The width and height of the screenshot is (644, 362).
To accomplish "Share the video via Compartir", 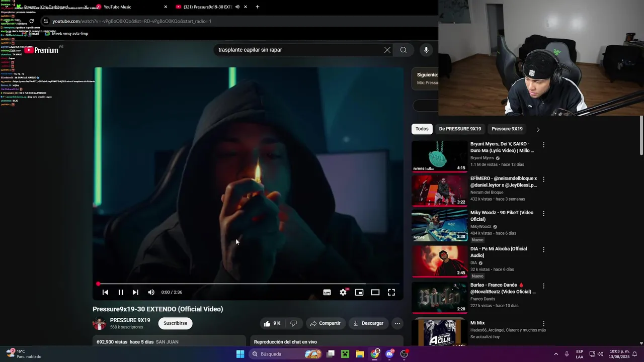I will (x=325, y=323).
